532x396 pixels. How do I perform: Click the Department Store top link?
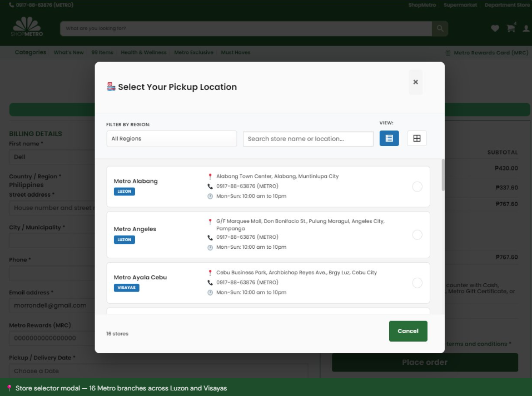[x=507, y=5]
